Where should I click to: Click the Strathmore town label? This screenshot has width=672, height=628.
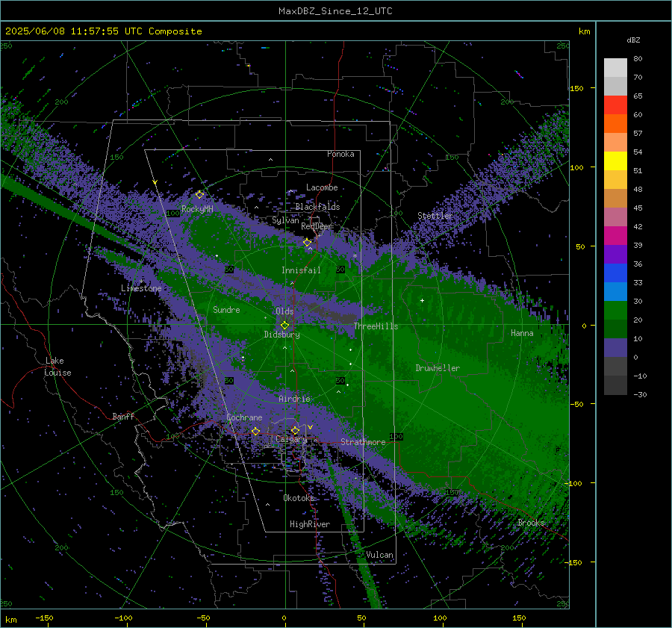(363, 442)
